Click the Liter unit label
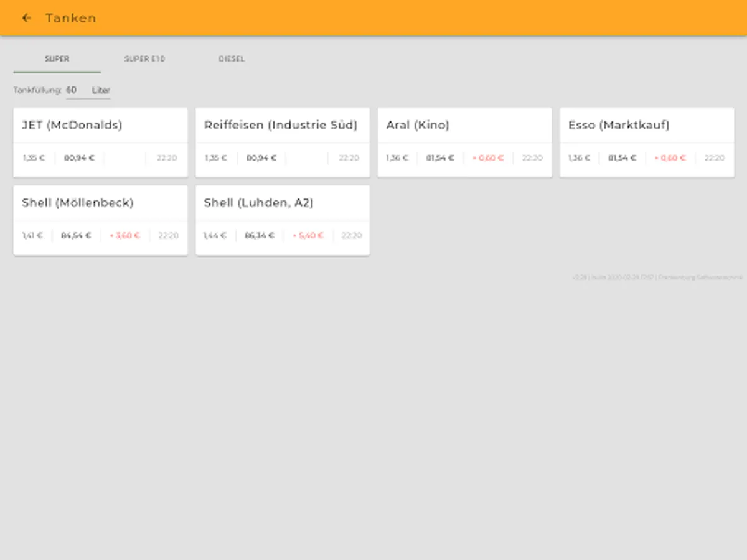The image size is (747, 560). pos(101,90)
